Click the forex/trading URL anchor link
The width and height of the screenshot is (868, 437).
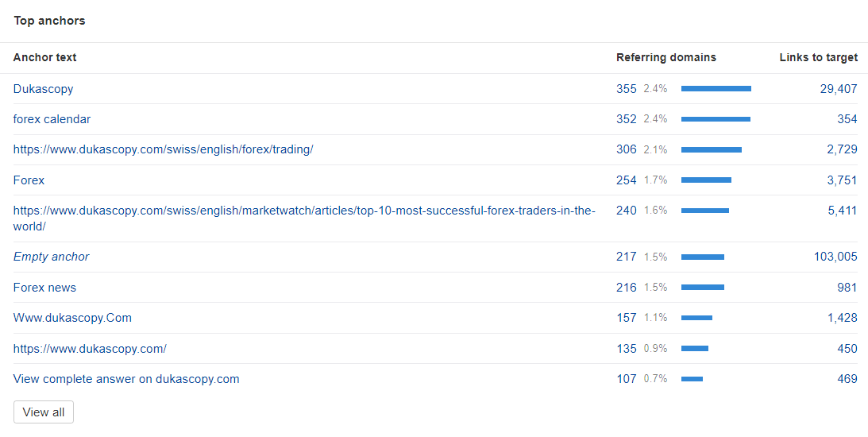(163, 149)
